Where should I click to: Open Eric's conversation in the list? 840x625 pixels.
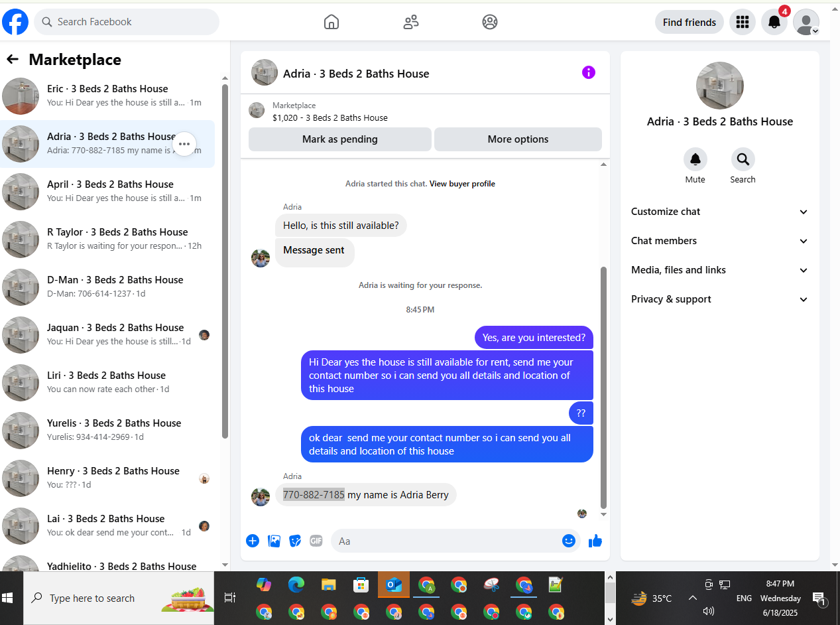click(x=108, y=96)
